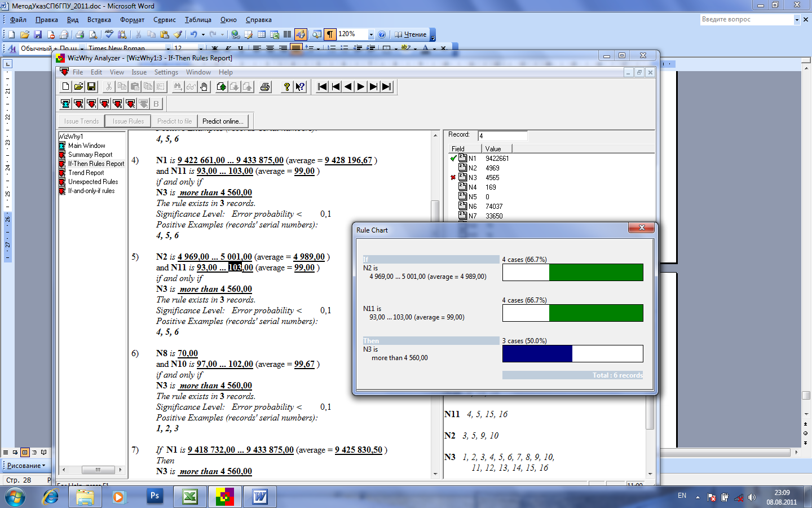
Task: Open Word style dropdown arrow
Action: point(82,49)
